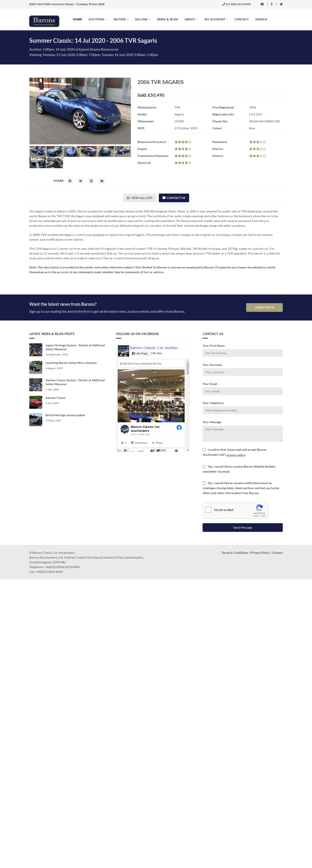Image resolution: width=312 pixels, height=868 pixels.
Task: Open Launching Barons Online Micro-Auctions post
Action: [71, 363]
